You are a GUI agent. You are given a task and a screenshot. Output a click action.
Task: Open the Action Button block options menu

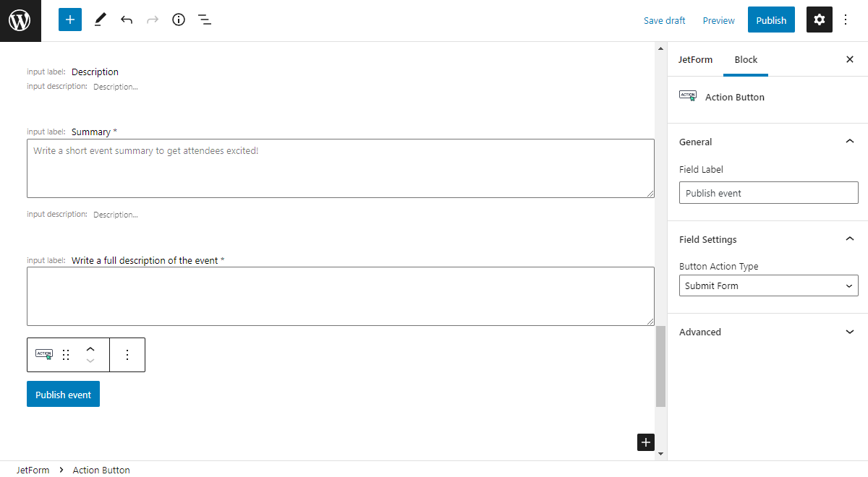127,354
